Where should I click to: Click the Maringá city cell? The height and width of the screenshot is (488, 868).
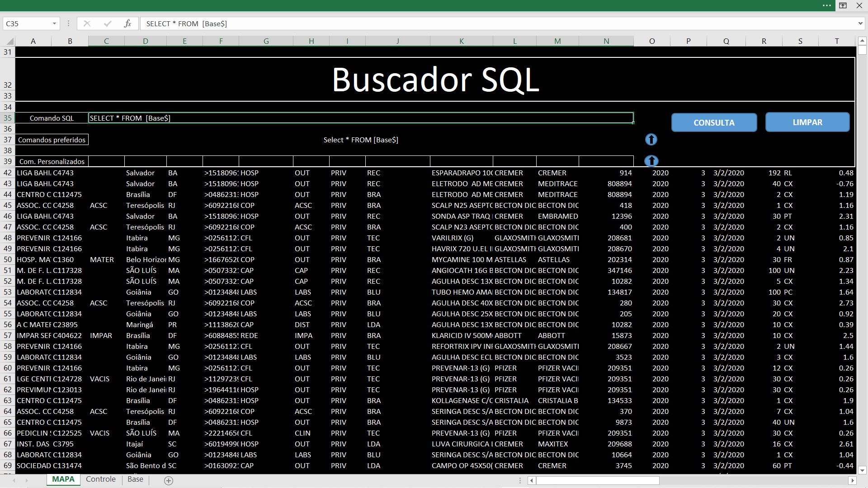(x=146, y=324)
